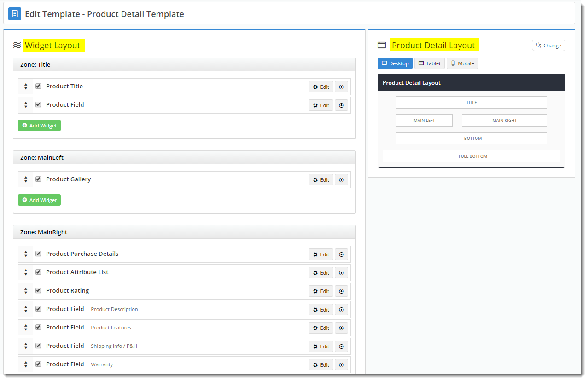Click Add Widget in Zone: MainLeft
588x381 pixels.
tap(39, 200)
